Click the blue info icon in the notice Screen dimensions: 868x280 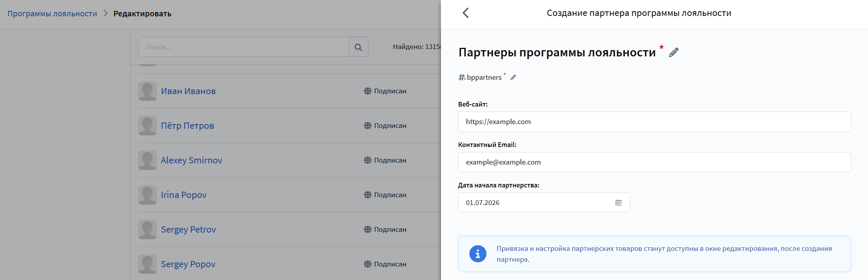click(x=478, y=254)
